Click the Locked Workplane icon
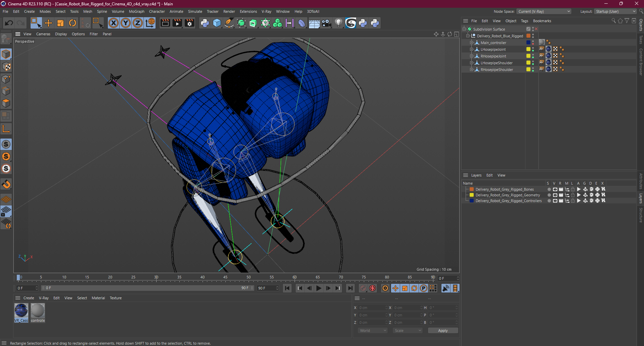This screenshot has height=346, width=644. coord(6,211)
